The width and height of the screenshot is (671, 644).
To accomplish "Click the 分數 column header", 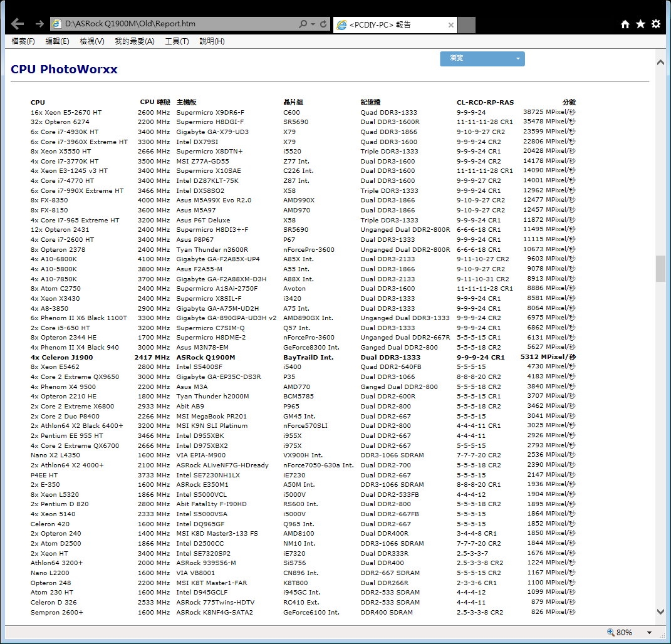I will (569, 102).
